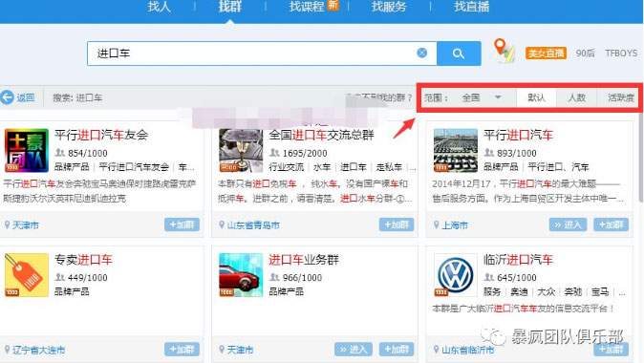
Task: Clear the search box text
Action: click(421, 53)
